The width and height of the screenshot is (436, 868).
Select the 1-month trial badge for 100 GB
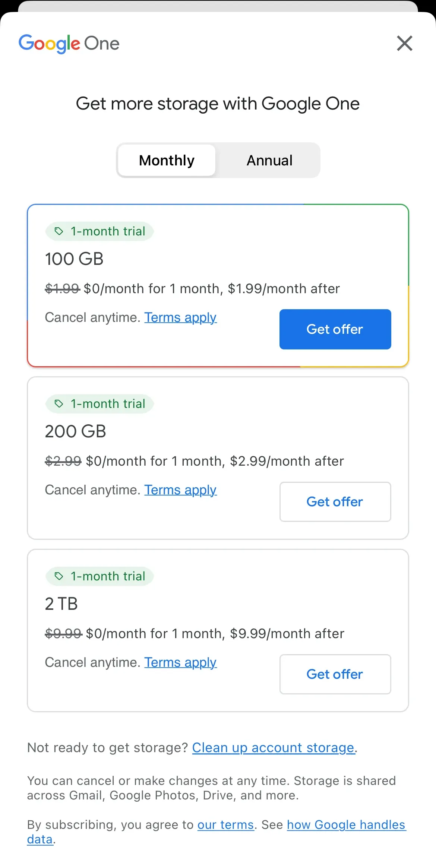point(99,231)
